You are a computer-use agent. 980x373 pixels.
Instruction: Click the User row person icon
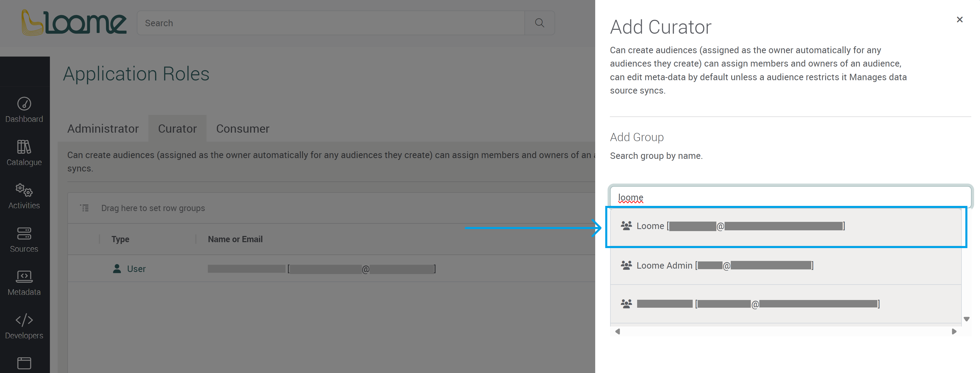coord(117,268)
